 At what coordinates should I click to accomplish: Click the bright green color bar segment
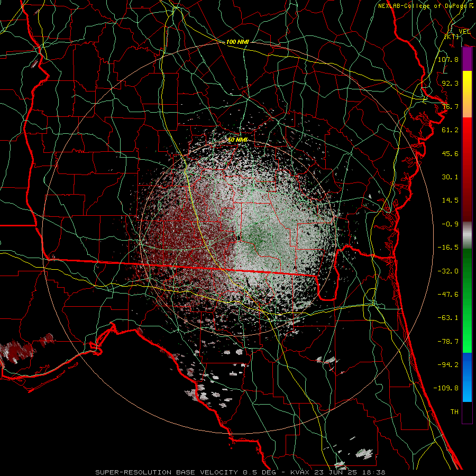(x=467, y=300)
